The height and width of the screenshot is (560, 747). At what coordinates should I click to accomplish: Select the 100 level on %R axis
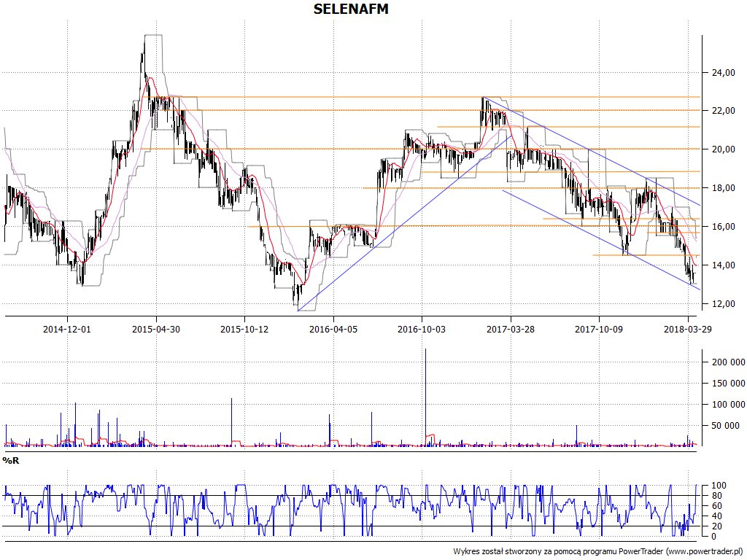[x=719, y=486]
